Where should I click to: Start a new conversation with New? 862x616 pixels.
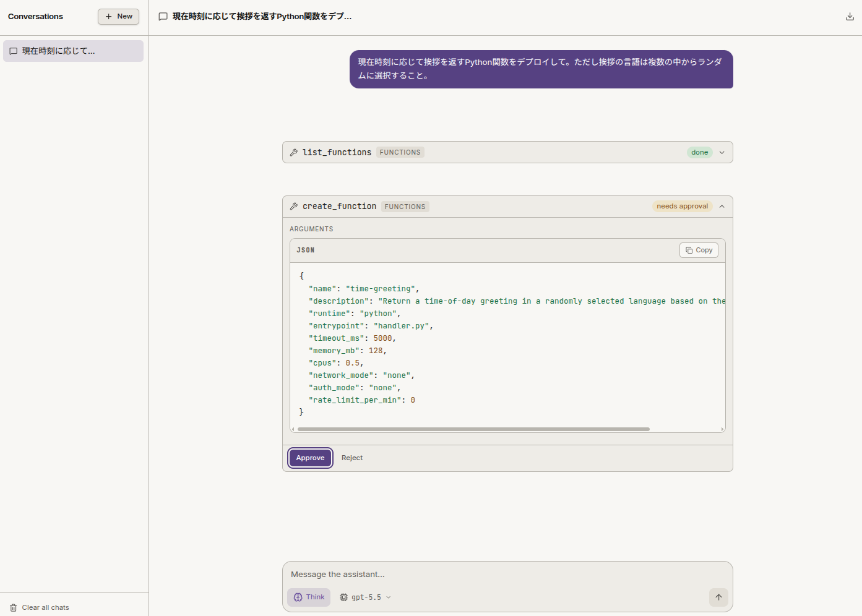pyautogui.click(x=118, y=17)
